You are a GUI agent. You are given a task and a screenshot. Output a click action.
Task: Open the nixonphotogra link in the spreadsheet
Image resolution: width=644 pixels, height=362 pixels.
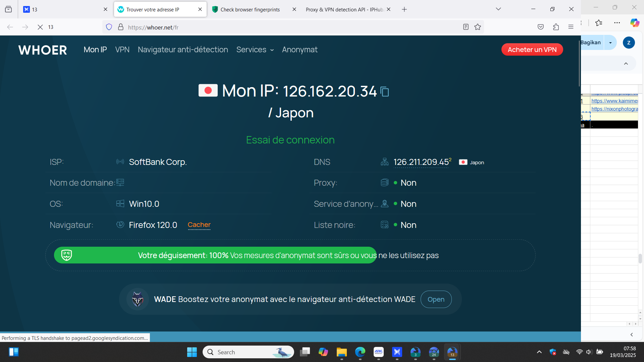pos(615,109)
